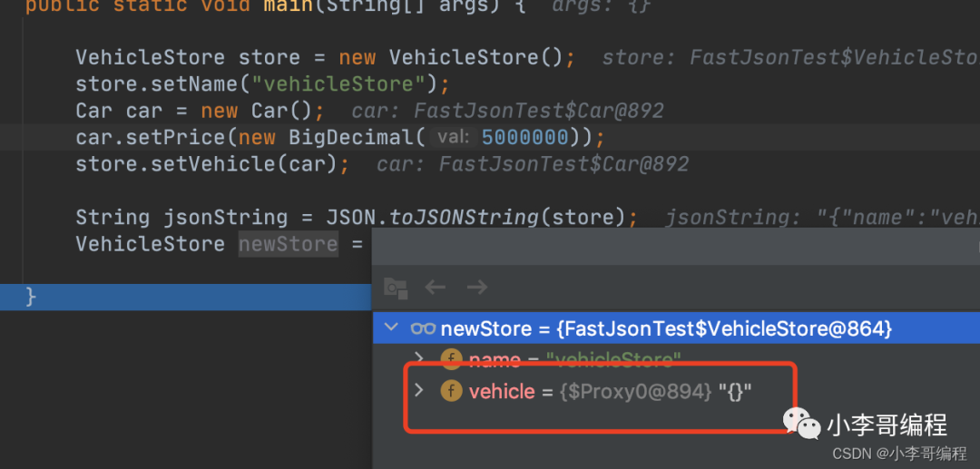Click the field icon next to name
This screenshot has height=469, width=980.
pyautogui.click(x=451, y=359)
